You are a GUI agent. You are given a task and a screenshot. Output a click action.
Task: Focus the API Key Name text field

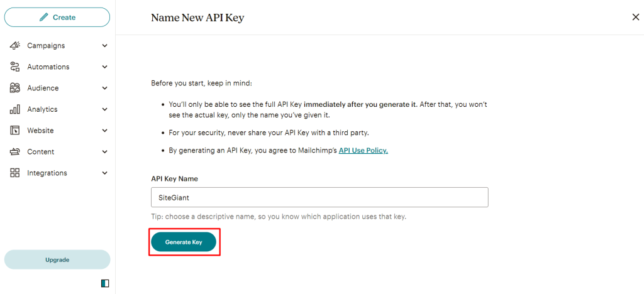(x=319, y=197)
